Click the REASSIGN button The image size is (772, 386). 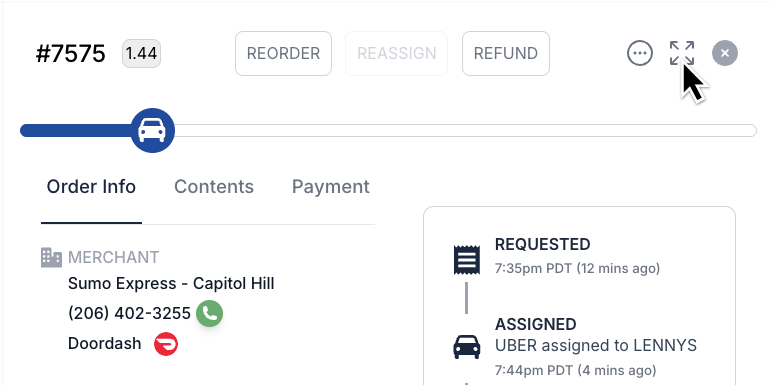click(396, 53)
